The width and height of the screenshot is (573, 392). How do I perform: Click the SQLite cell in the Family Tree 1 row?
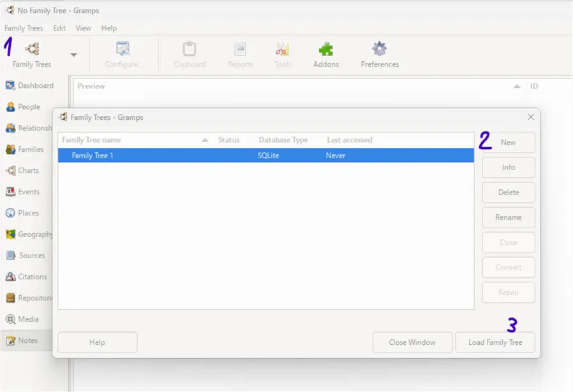point(268,156)
